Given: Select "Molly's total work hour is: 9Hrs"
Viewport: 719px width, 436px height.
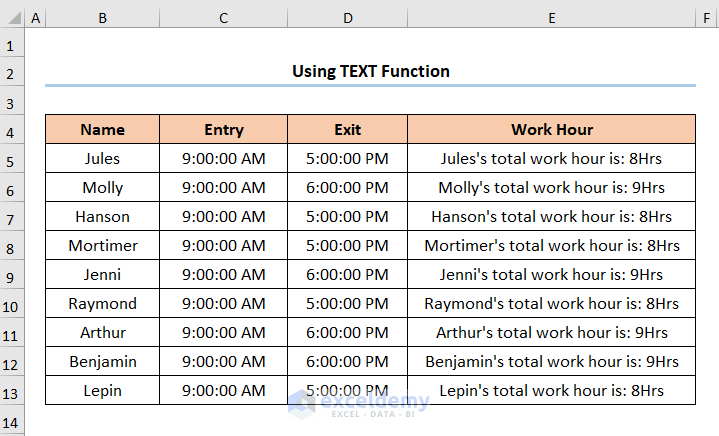Looking at the screenshot, I should click(552, 187).
